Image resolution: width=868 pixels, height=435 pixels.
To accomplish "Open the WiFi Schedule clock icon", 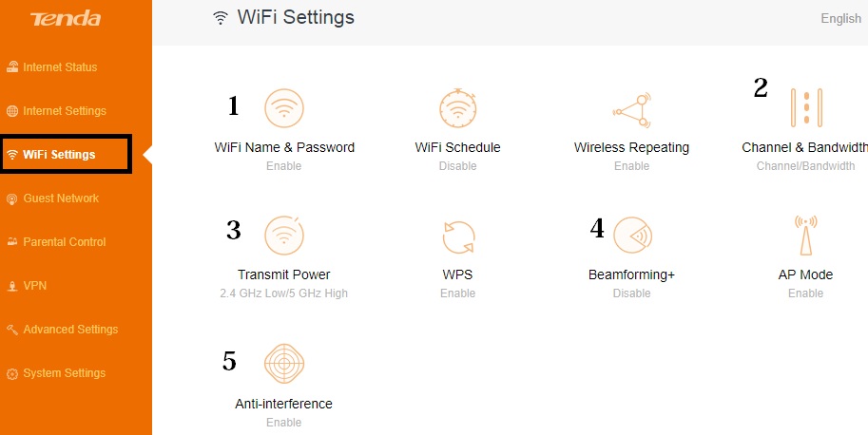I will (457, 108).
